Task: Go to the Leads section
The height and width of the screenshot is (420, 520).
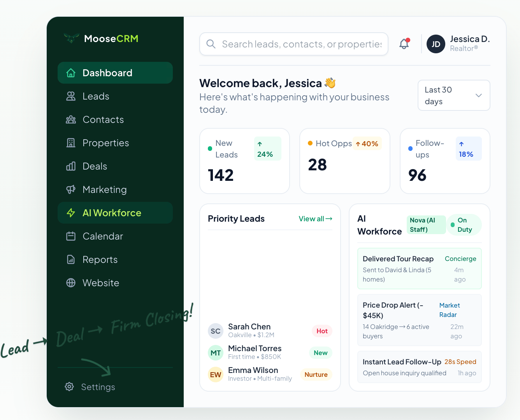Action: [115, 96]
